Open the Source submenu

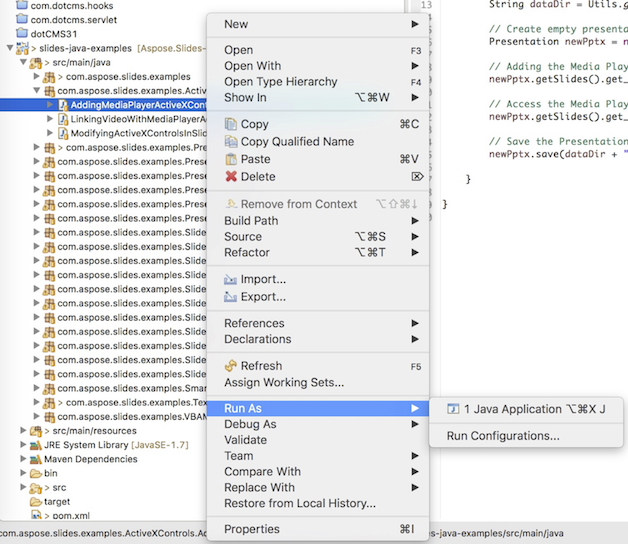318,237
